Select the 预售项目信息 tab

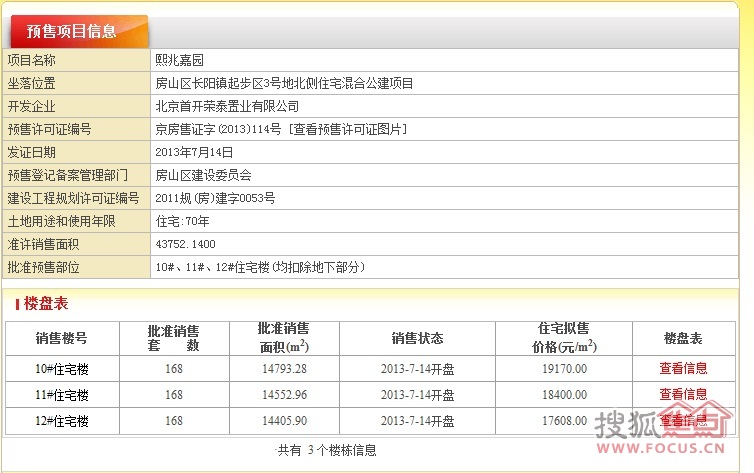(78, 31)
